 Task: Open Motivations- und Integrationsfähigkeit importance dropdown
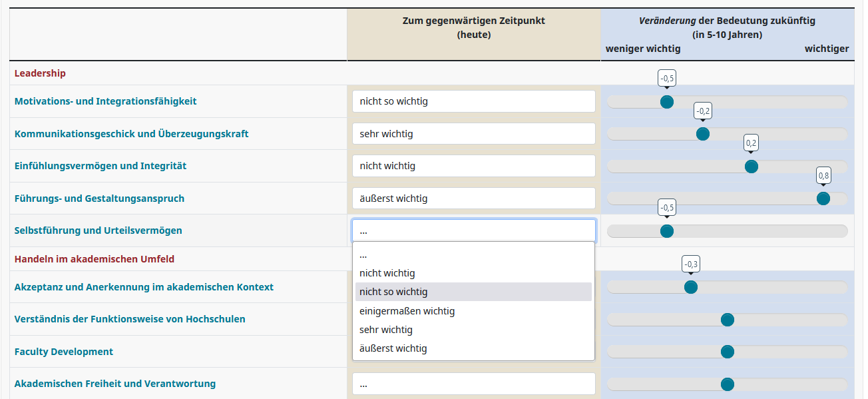[473, 101]
